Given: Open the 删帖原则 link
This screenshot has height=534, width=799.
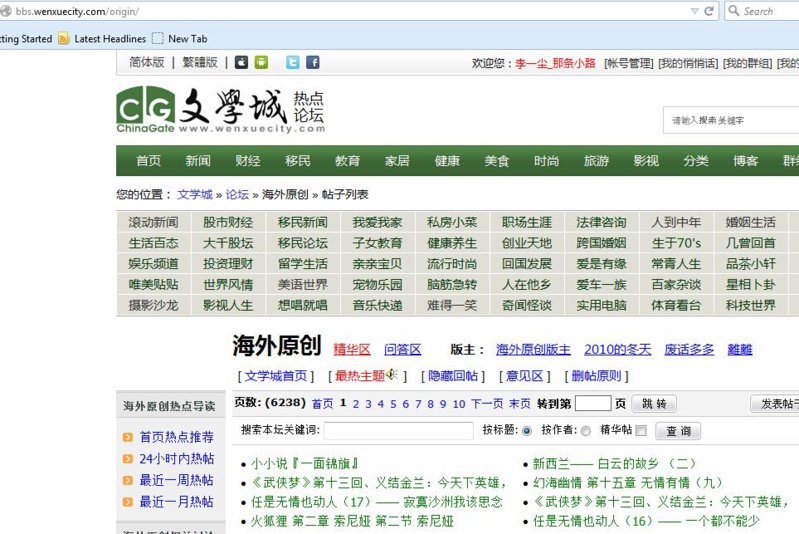Looking at the screenshot, I should point(596,376).
